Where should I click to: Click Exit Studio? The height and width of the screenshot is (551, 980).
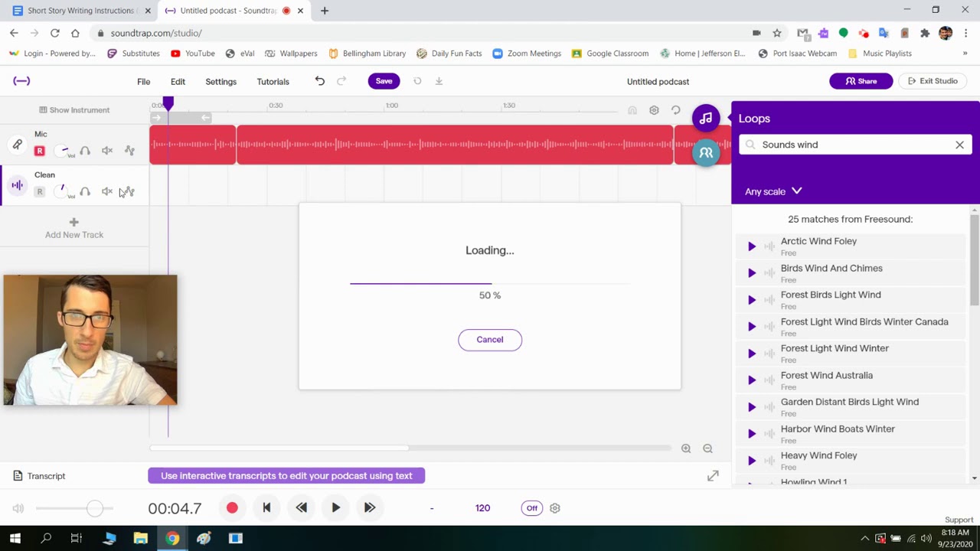pos(933,81)
